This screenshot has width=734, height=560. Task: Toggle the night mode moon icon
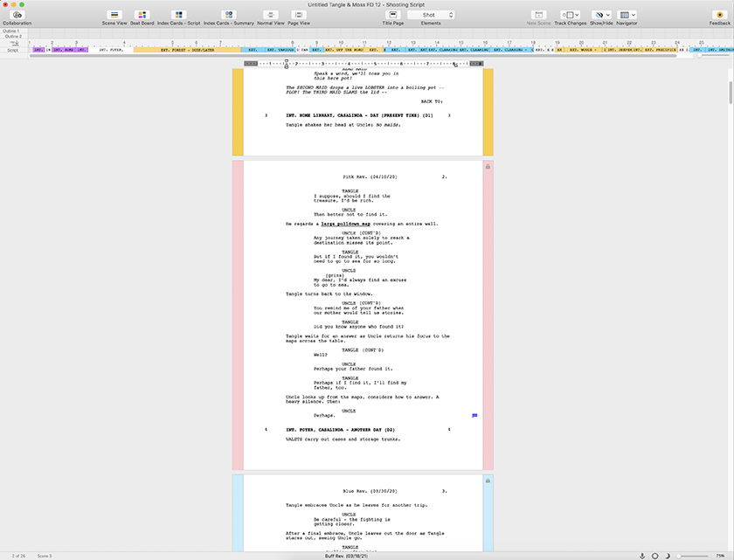[x=668, y=556]
